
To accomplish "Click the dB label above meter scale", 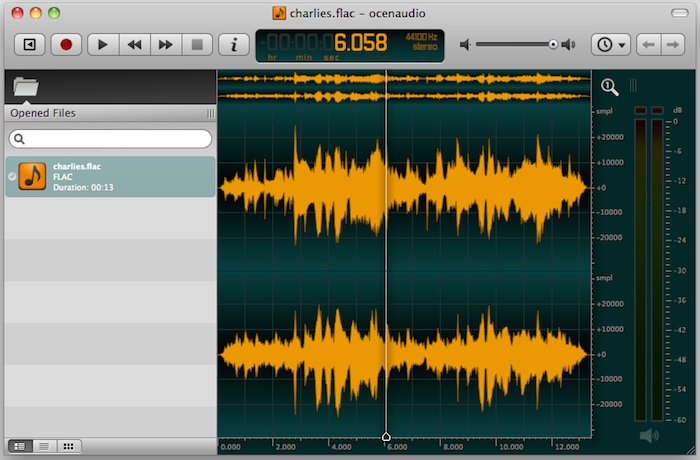I will point(677,110).
